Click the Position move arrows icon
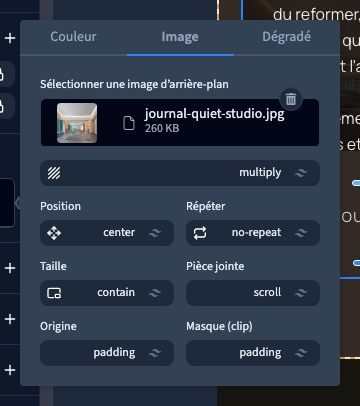Screen dimensions: 360x406 tap(54, 233)
